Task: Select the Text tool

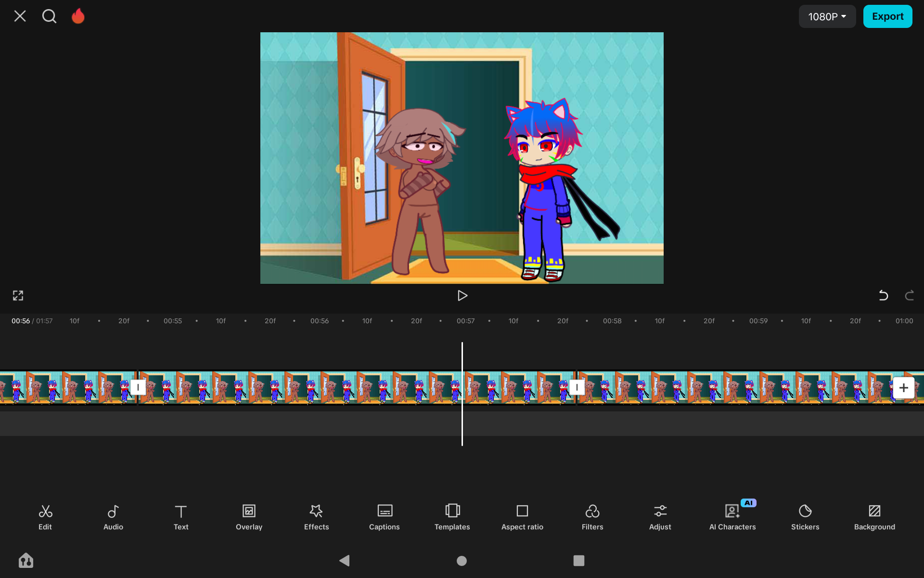Action: pos(181,517)
